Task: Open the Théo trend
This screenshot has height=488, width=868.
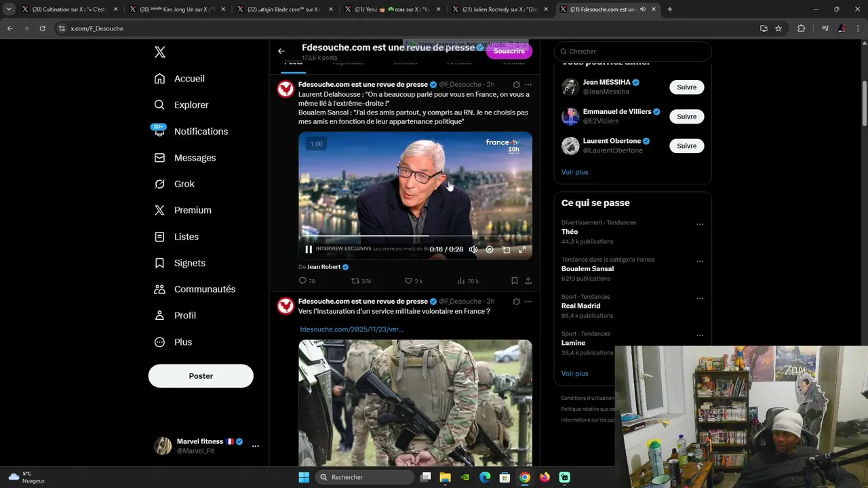Action: pyautogui.click(x=570, y=232)
